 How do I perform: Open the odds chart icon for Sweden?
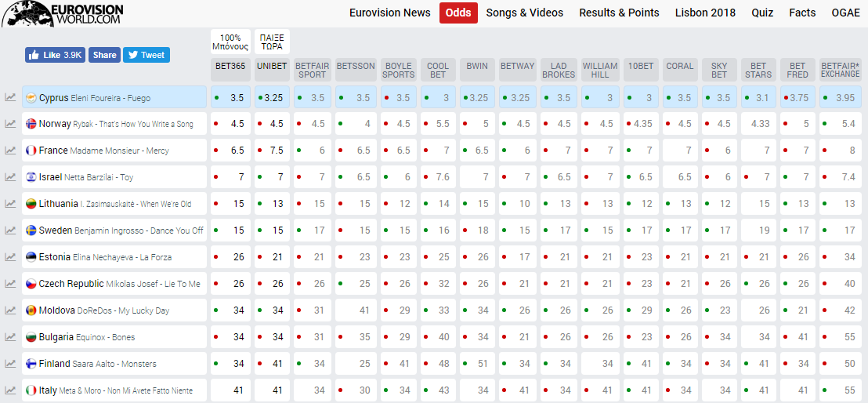point(10,230)
